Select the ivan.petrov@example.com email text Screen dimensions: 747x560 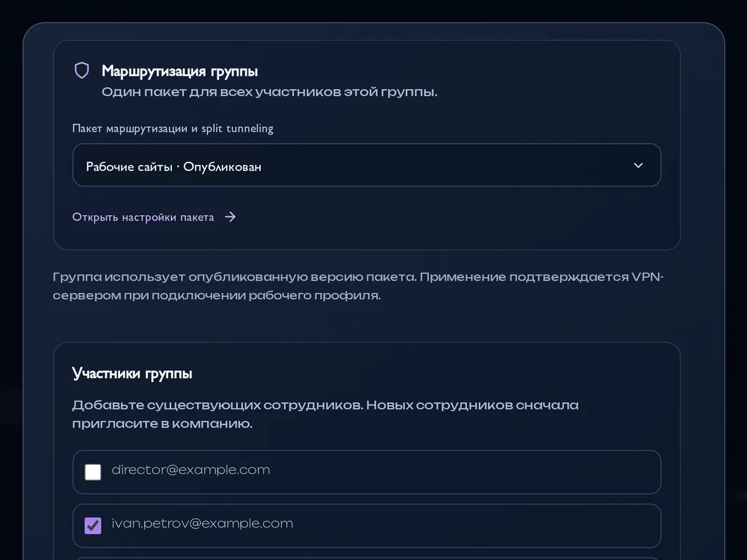[x=202, y=523]
